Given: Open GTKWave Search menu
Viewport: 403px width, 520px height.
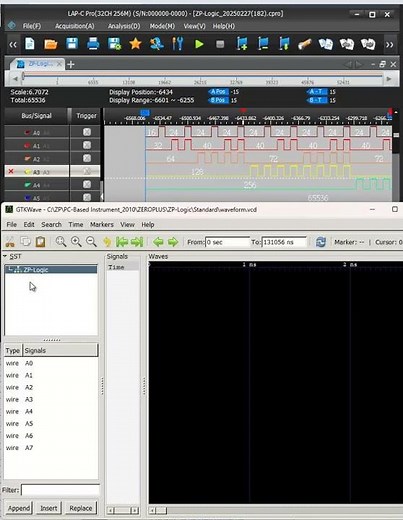Looking at the screenshot, I should tap(51, 225).
